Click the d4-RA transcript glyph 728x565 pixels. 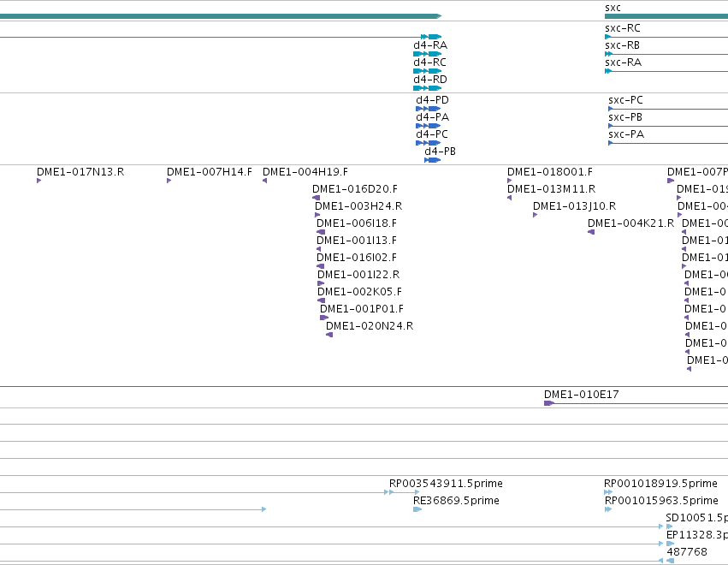pyautogui.click(x=427, y=54)
